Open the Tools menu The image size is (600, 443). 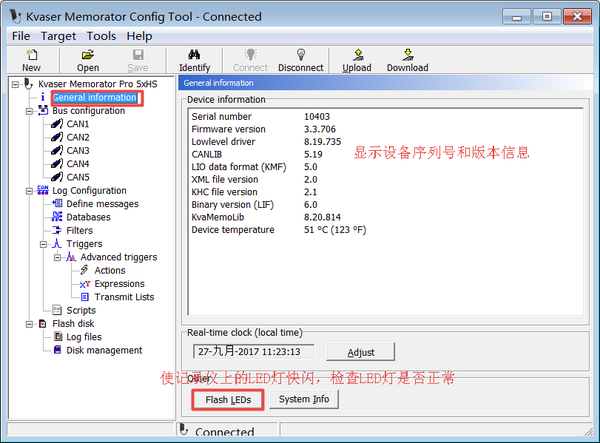(101, 36)
